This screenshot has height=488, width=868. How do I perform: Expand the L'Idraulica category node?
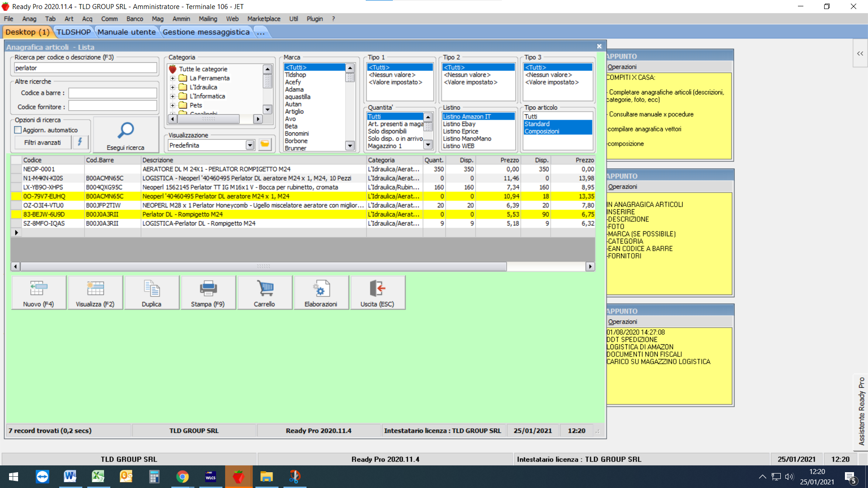click(172, 87)
